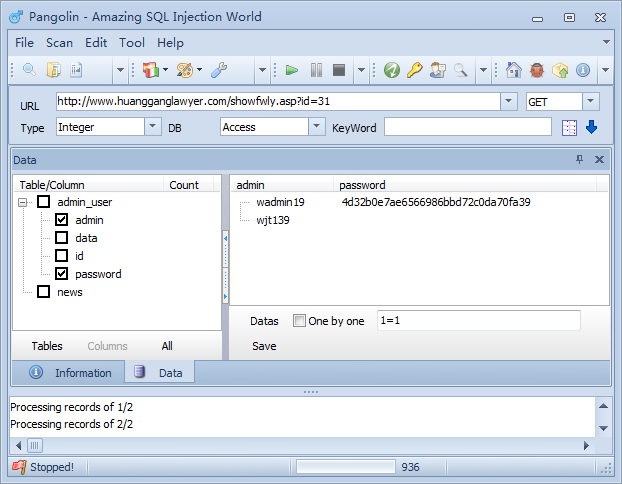Click the report page icon in toolbar
Viewport: 622px width, 484px height.
tap(76, 70)
